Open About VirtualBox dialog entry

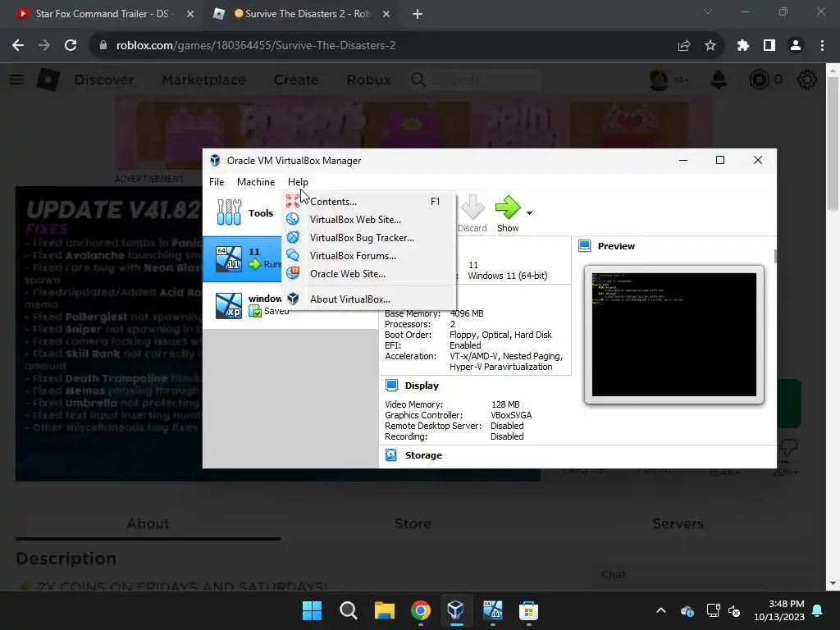click(x=368, y=299)
